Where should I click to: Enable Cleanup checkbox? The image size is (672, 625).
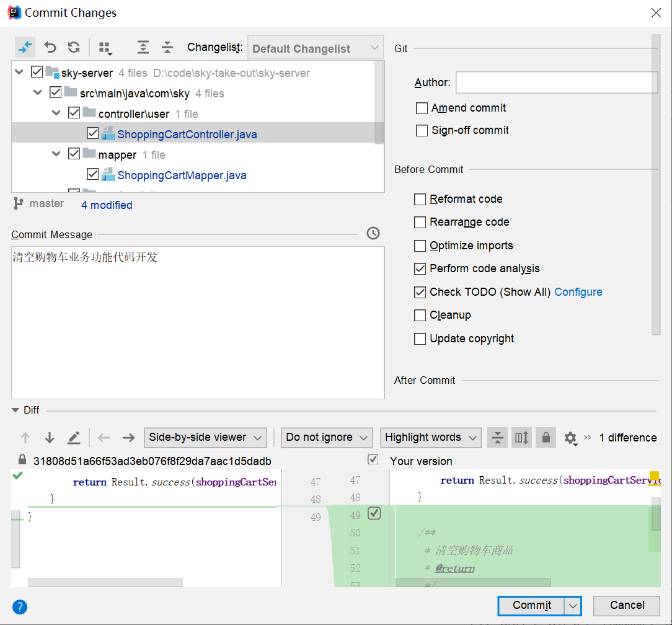420,316
